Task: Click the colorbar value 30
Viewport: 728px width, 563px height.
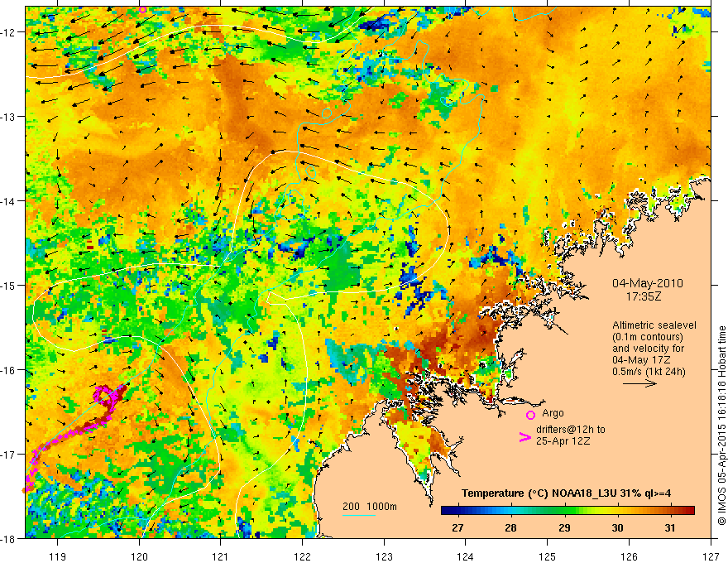Action: (617, 527)
